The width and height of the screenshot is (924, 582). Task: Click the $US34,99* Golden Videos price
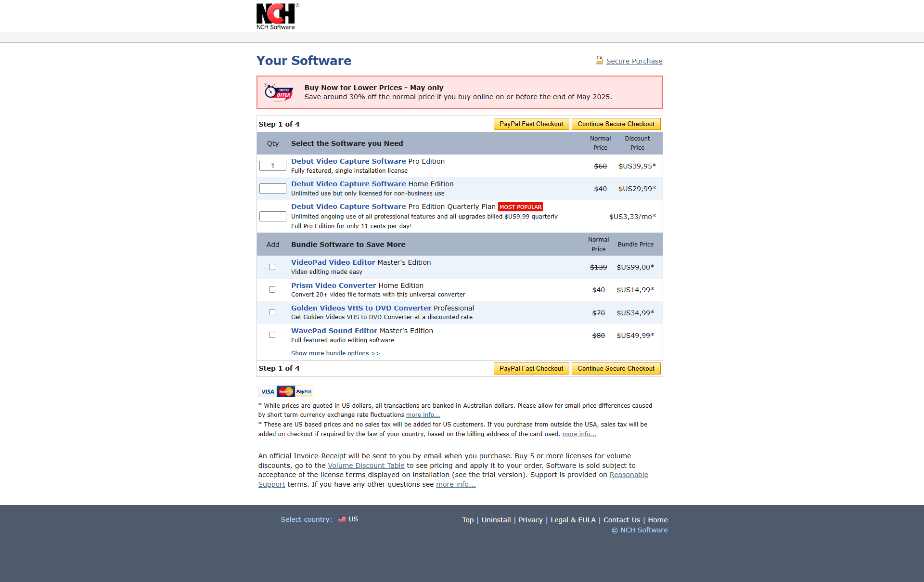[635, 313]
